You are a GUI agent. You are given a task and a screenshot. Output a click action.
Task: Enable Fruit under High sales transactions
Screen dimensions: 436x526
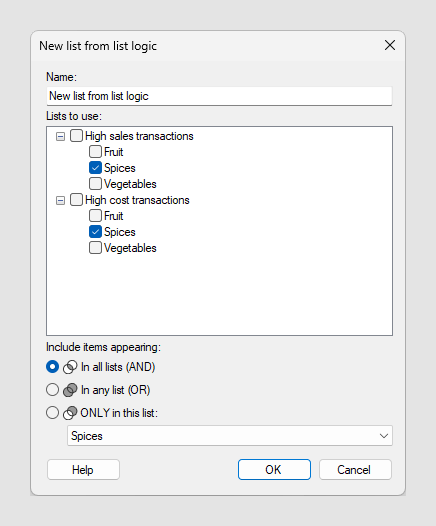[95, 152]
